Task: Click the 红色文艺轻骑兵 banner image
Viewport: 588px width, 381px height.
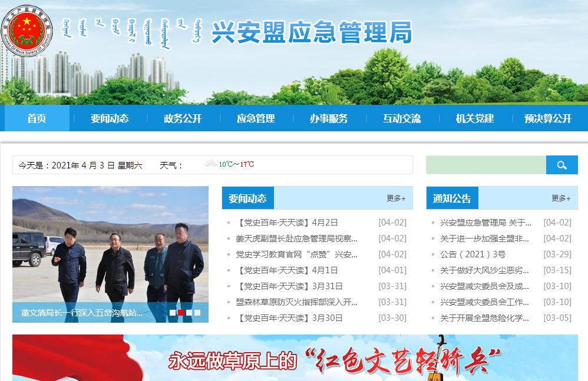Action: (x=295, y=358)
